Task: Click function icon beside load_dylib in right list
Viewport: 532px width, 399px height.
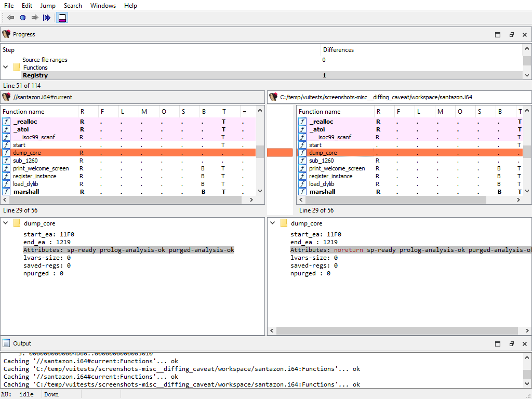Action: click(302, 184)
